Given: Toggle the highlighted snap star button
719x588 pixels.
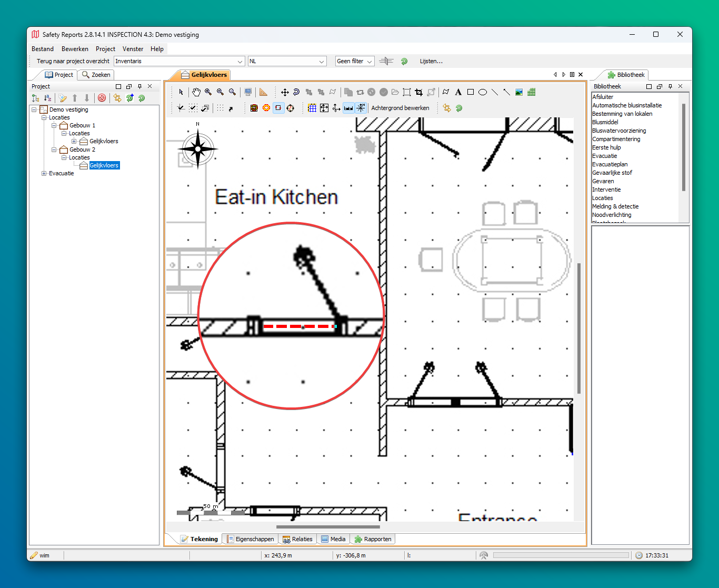Looking at the screenshot, I should [361, 108].
